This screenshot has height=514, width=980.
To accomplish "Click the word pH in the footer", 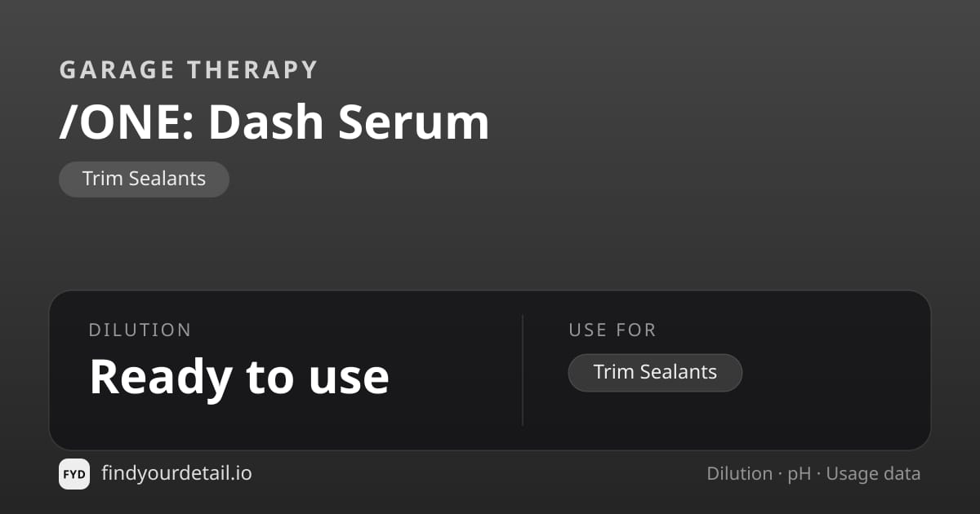I will (x=799, y=474).
